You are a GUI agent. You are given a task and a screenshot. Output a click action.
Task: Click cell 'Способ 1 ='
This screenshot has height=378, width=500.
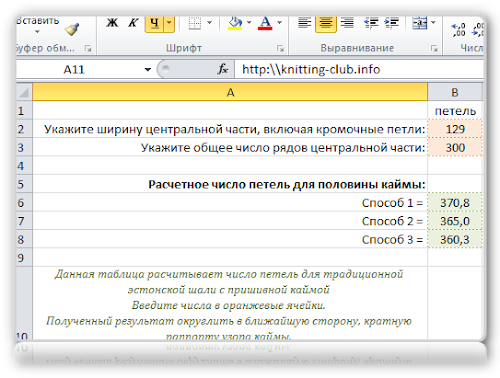230,202
